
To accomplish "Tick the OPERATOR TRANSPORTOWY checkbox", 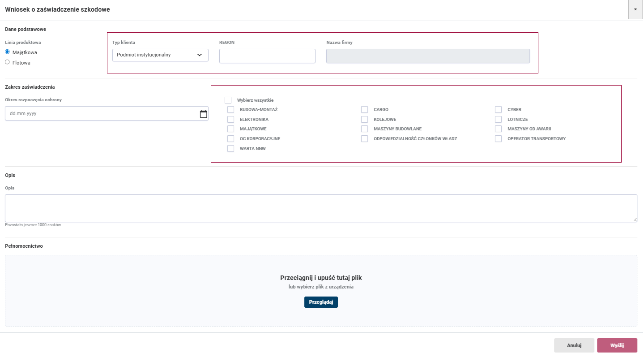I will pyautogui.click(x=499, y=139).
